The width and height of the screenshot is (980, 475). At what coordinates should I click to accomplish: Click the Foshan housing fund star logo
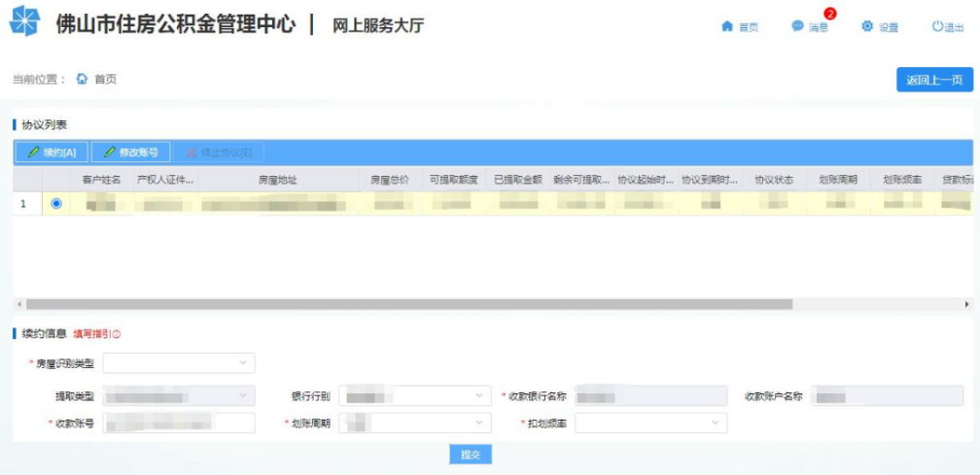pyautogui.click(x=25, y=20)
